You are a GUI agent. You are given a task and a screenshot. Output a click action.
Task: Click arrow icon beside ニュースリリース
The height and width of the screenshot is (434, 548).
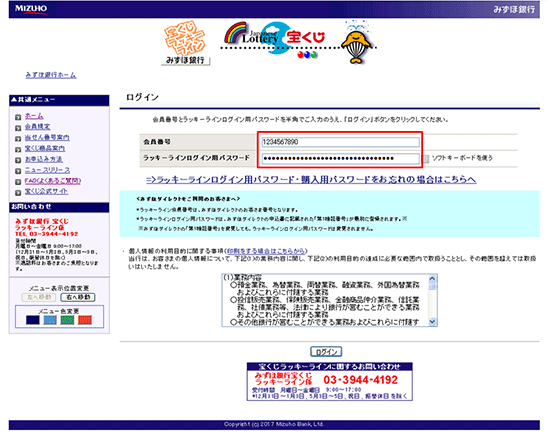click(18, 171)
